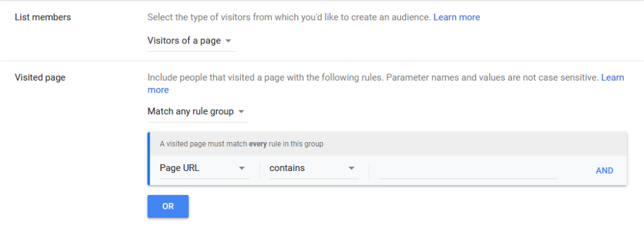Screen dimensions: 644x227
Task: Click the "Visited page" section label
Action: tap(40, 77)
